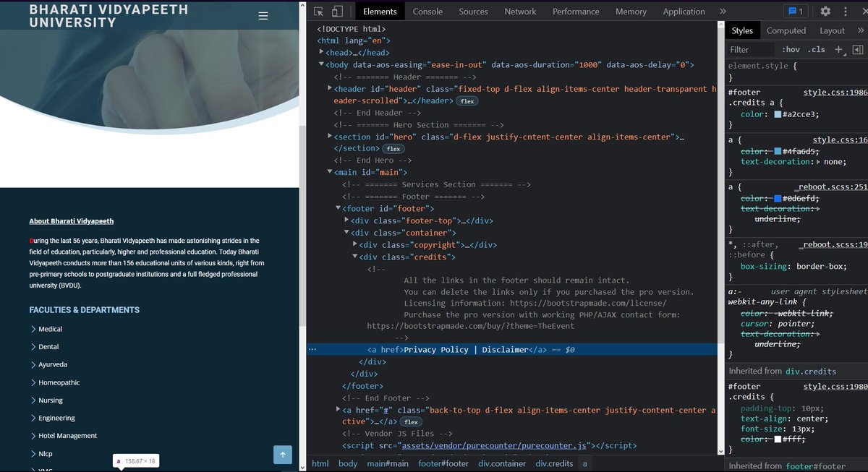Viewport: 868px width, 472px height.
Task: Click the #a2cce3 color swatch
Action: click(778, 114)
